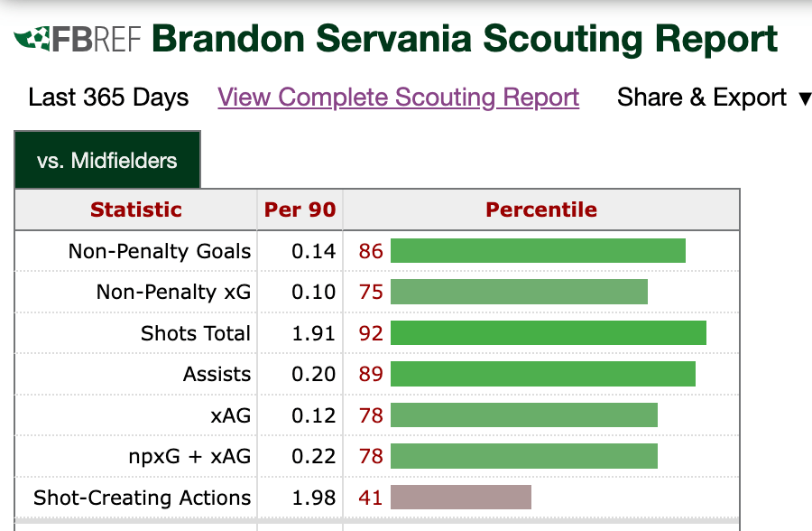Viewport: 812px width, 531px height.
Task: Click the Assists percentile bar
Action: click(542, 375)
